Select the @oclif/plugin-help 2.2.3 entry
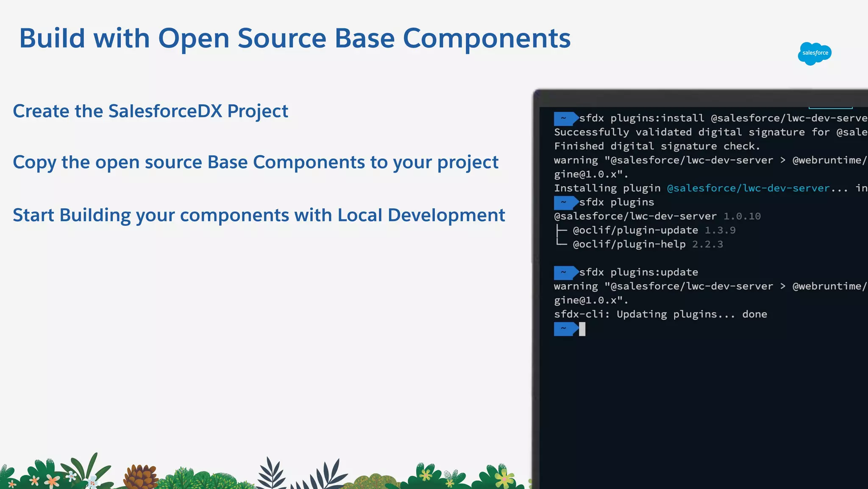 [648, 244]
